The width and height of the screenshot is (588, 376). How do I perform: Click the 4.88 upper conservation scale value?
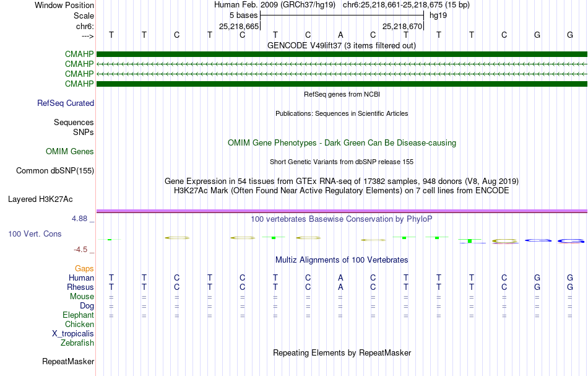click(x=80, y=219)
